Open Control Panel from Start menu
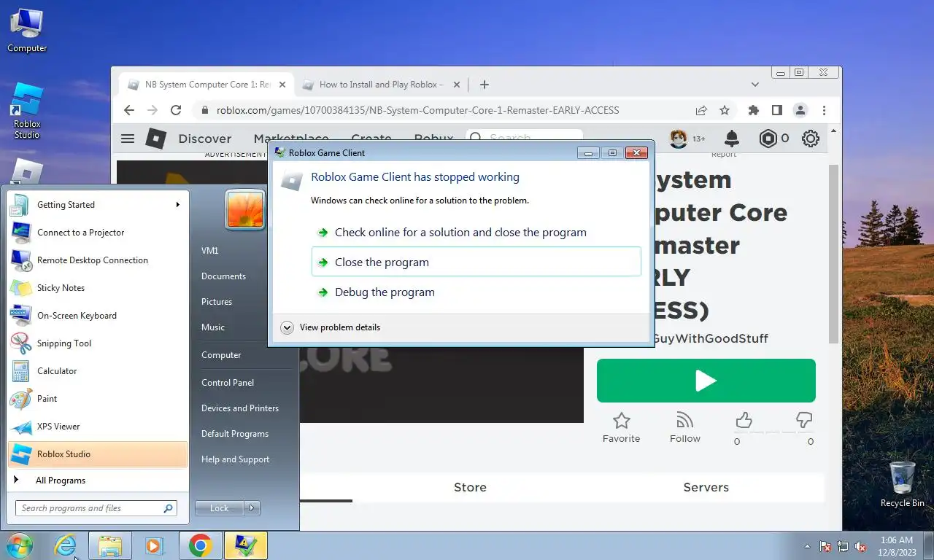The width and height of the screenshot is (934, 560). click(x=228, y=383)
